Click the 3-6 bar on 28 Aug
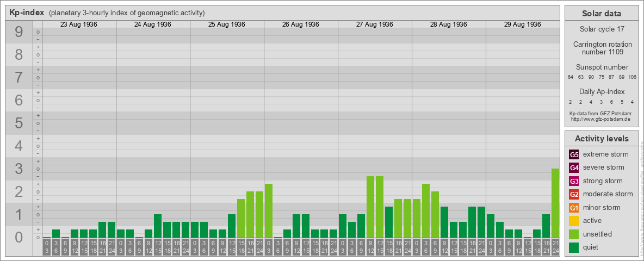The image size is (644, 261). point(425,210)
